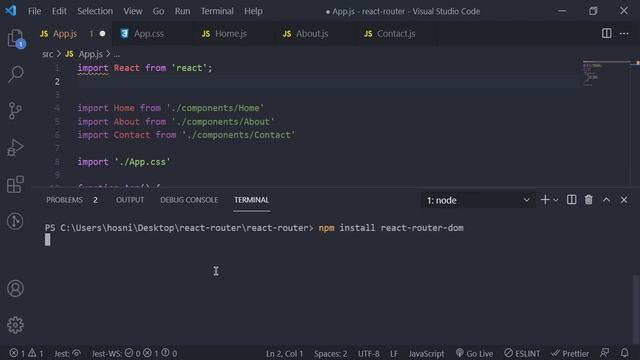Open the Source Control view
This screenshot has height=360, width=640.
click(x=16, y=111)
